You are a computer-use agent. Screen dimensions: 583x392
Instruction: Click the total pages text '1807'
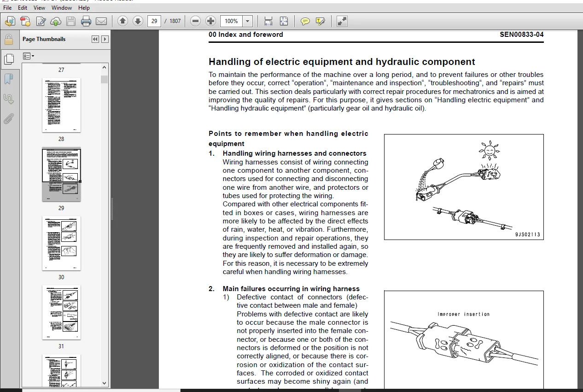pyautogui.click(x=175, y=21)
